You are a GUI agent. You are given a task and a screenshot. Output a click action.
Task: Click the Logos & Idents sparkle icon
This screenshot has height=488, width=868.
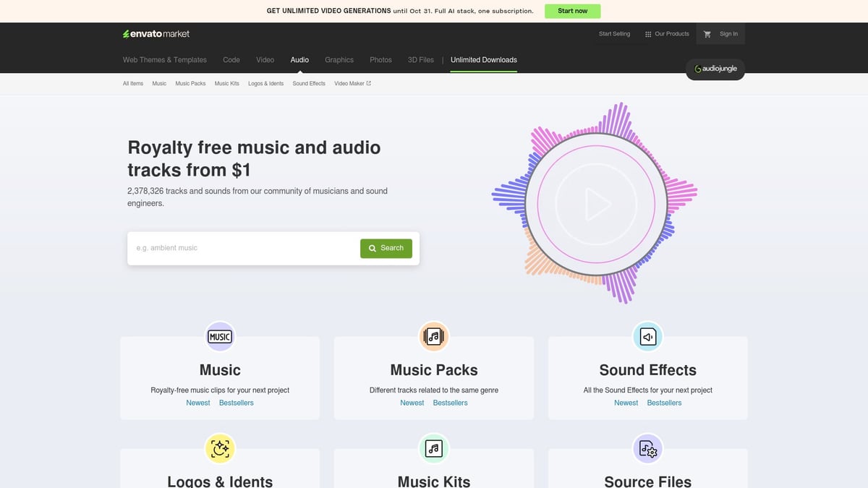click(219, 448)
